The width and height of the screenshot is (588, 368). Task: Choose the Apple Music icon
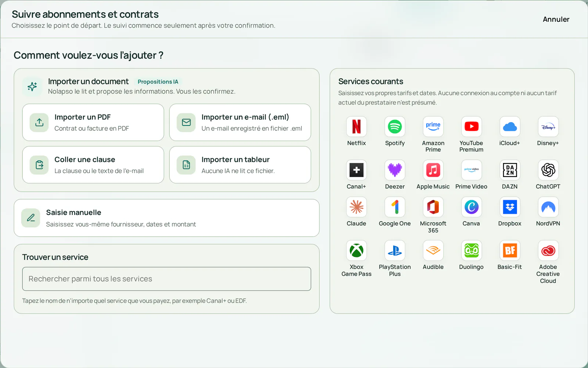click(x=433, y=170)
